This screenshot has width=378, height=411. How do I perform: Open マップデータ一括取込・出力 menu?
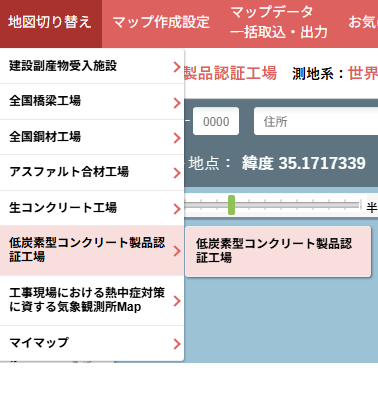[x=279, y=23]
